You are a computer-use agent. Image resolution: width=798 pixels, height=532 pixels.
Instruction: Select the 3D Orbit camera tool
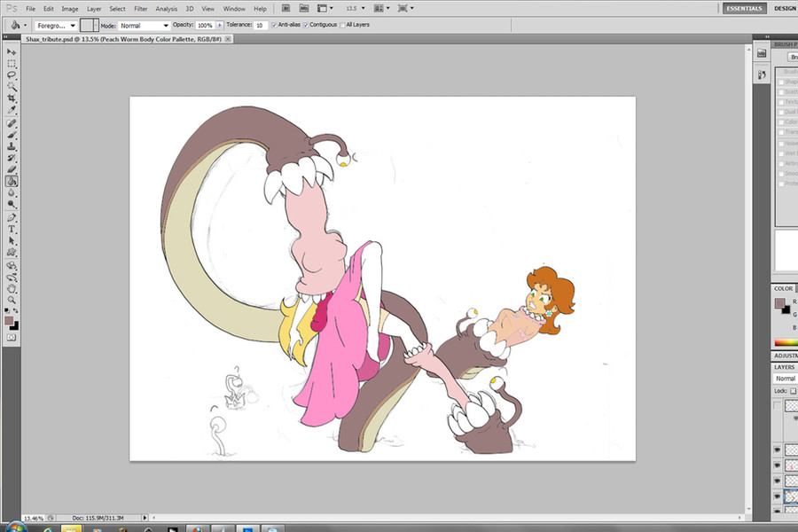coord(12,278)
